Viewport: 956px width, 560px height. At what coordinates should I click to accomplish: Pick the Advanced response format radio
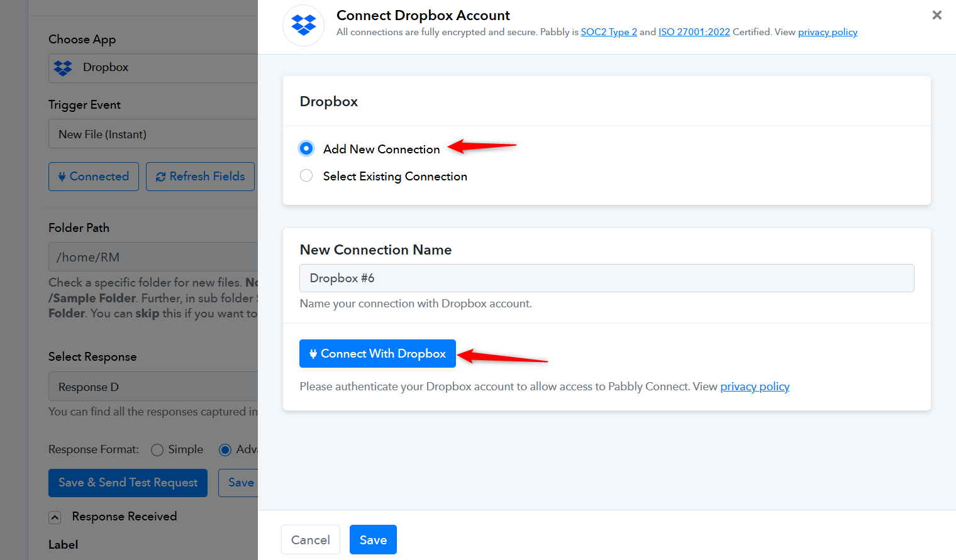tap(225, 450)
